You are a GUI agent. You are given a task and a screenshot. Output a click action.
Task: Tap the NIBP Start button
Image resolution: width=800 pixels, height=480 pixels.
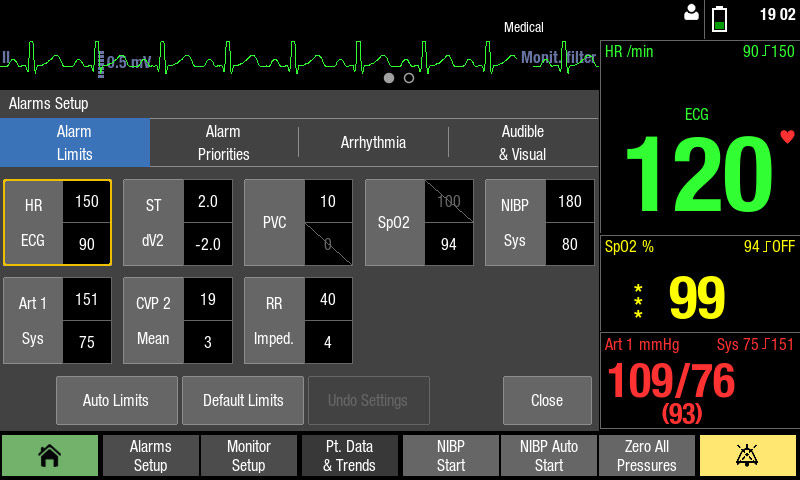(451, 456)
